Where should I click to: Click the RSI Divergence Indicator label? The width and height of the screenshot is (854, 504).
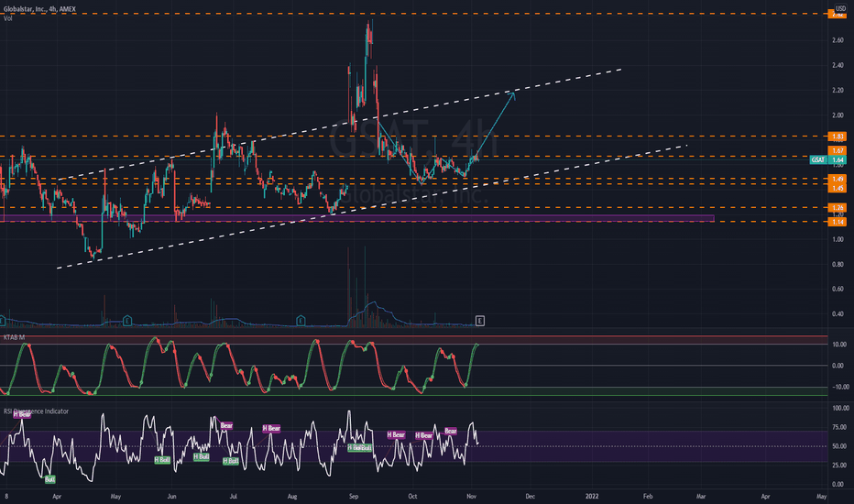[x=36, y=411]
